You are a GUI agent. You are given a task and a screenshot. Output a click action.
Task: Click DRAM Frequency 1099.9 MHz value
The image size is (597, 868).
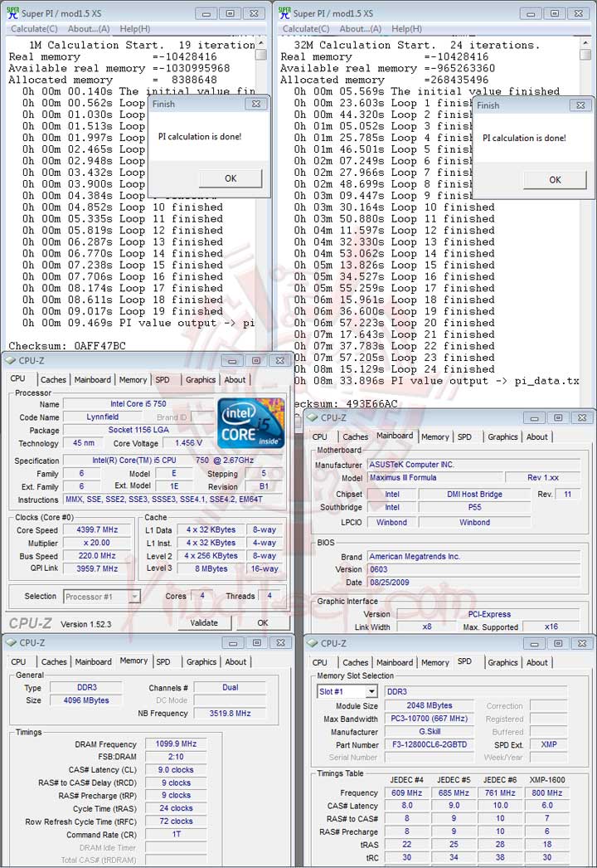tap(176, 744)
